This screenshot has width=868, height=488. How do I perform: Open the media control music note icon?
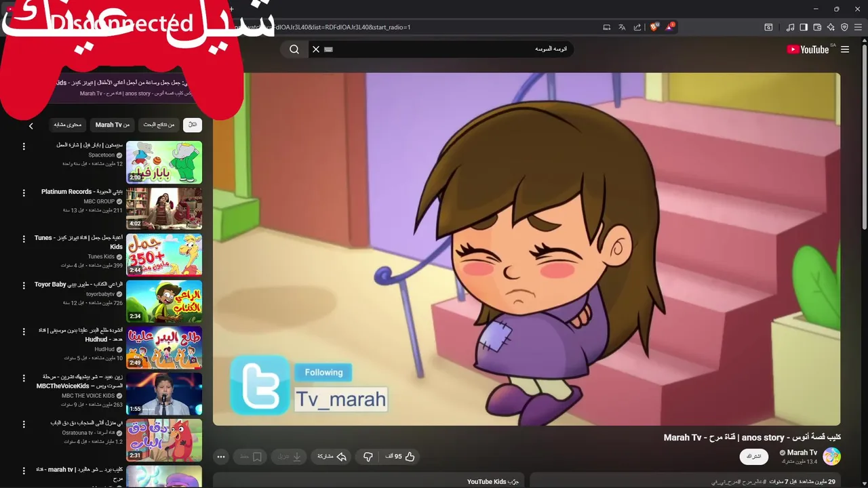tap(790, 27)
